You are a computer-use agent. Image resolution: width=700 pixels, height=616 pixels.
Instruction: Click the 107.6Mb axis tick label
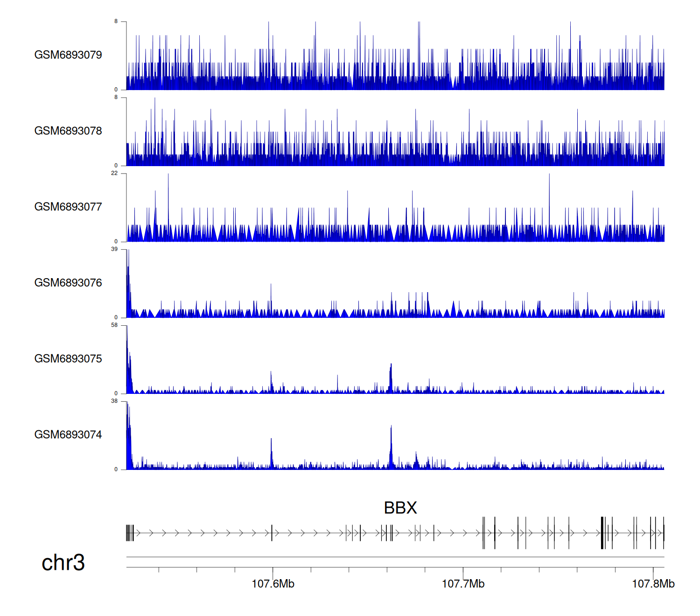pyautogui.click(x=273, y=584)
